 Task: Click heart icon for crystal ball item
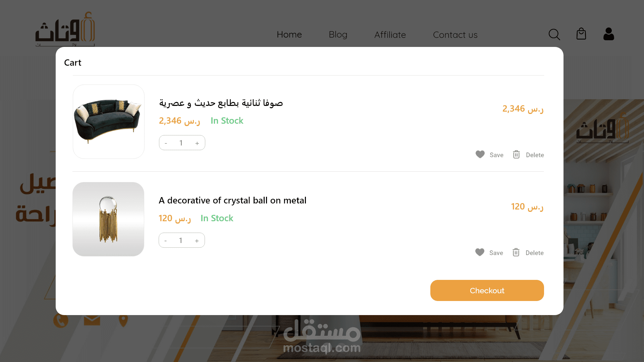(x=480, y=252)
